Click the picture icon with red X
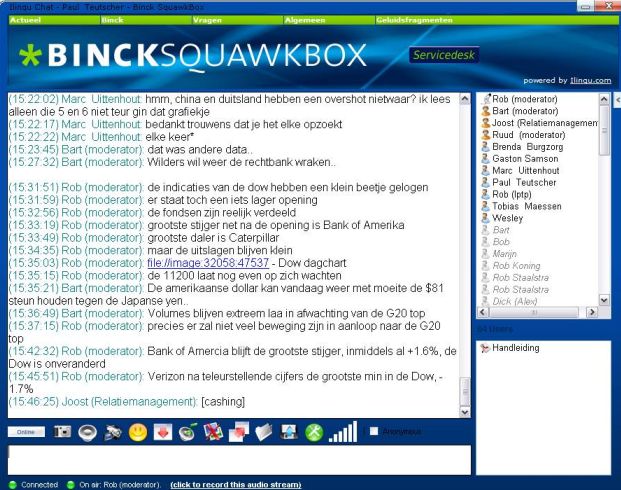621x490 pixels. click(213, 432)
